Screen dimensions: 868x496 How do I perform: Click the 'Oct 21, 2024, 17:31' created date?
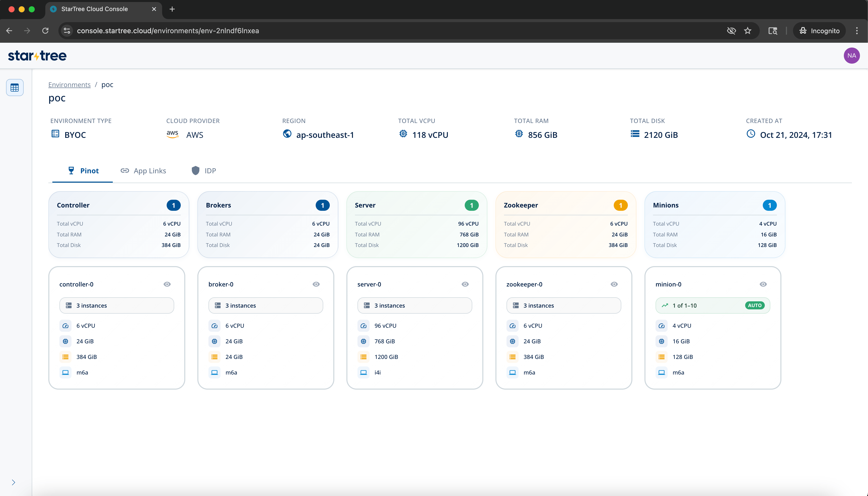click(x=796, y=135)
